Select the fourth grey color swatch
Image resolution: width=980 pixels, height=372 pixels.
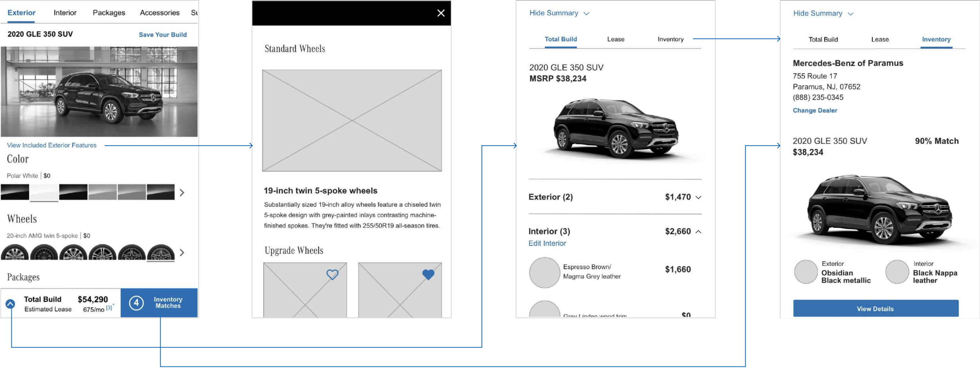102,192
